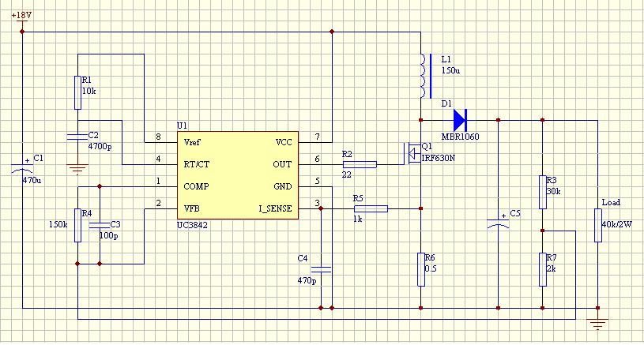Click pin number 7 on U1
Image resolution: width=644 pixels, height=345 pixels.
[317, 137]
